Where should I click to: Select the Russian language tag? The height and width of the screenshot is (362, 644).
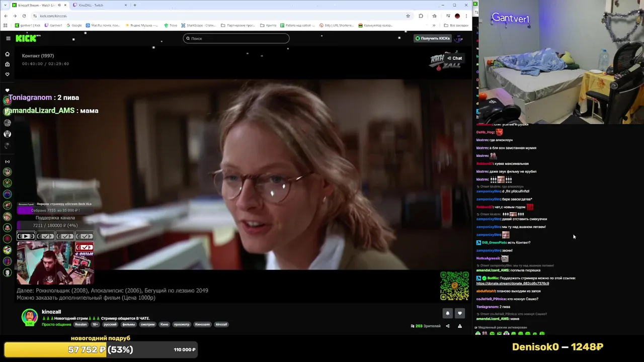(x=80, y=324)
